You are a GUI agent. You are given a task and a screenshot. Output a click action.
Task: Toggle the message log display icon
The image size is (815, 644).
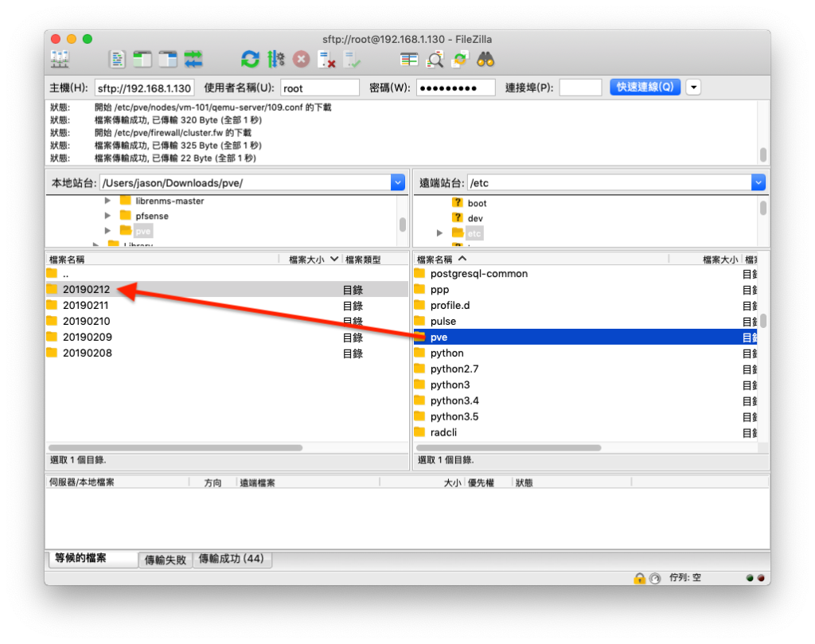118,59
